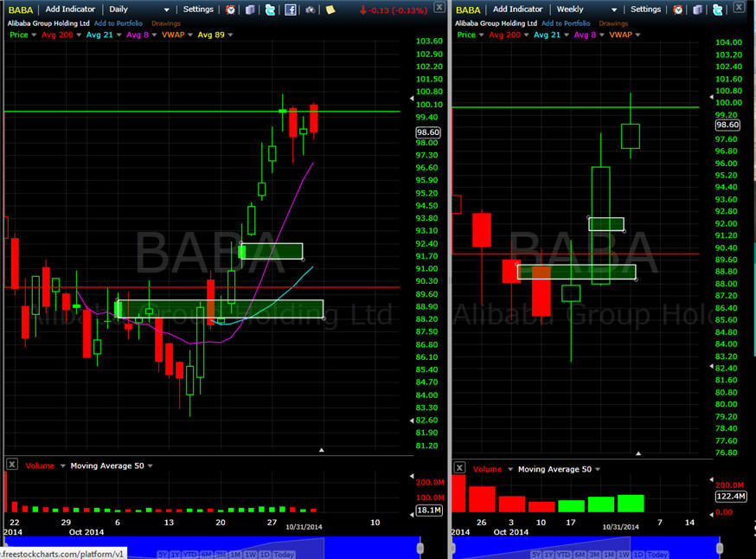Open Drawings in the Weekly chart
756x559 pixels.
coord(613,23)
